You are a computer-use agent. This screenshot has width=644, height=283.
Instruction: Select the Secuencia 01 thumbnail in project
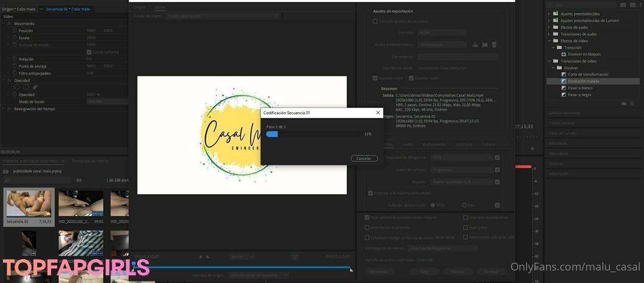pos(29,204)
